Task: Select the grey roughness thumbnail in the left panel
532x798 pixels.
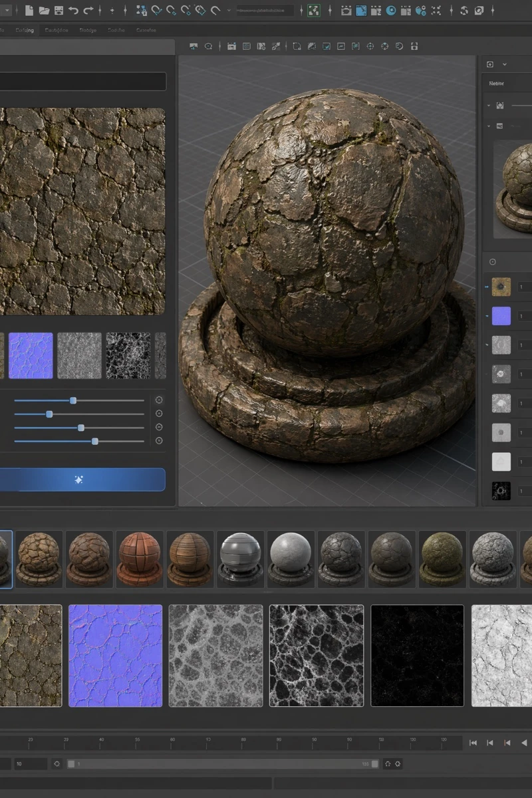Action: (79, 356)
